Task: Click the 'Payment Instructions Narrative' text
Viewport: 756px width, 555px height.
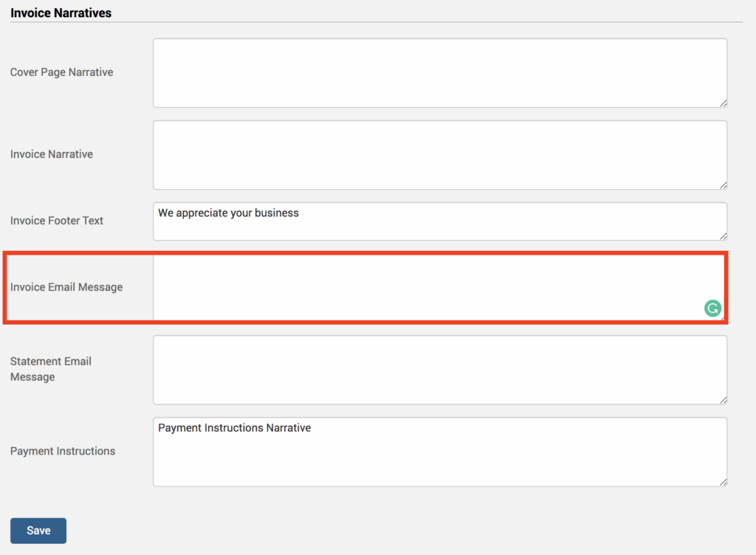Action: pyautogui.click(x=234, y=428)
